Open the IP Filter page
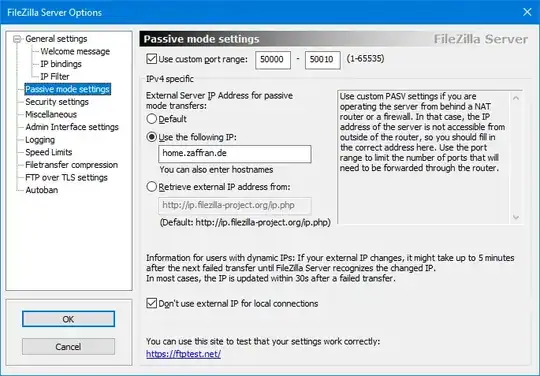Screen dimensions: 540x376 pyautogui.click(x=55, y=76)
